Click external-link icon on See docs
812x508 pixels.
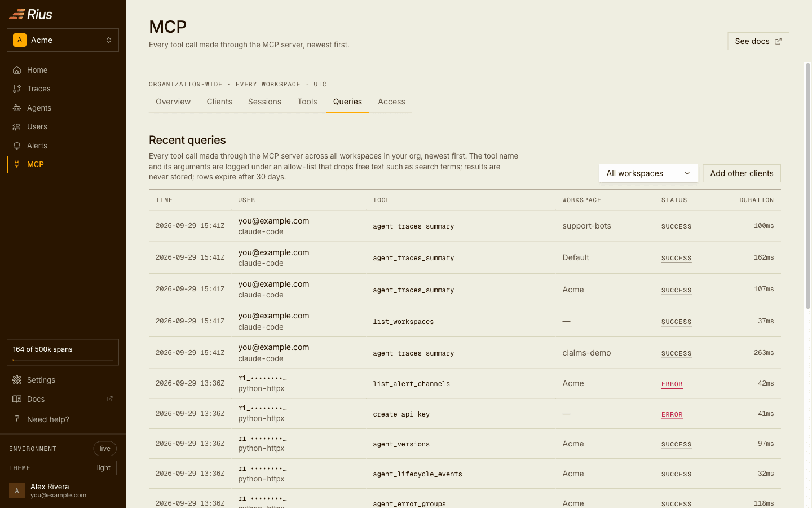point(778,41)
